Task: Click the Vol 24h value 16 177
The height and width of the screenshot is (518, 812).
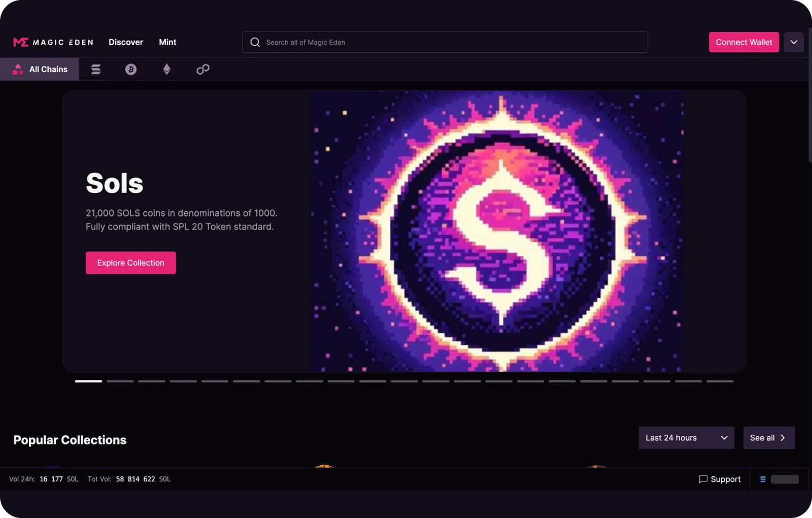Action: (51, 479)
